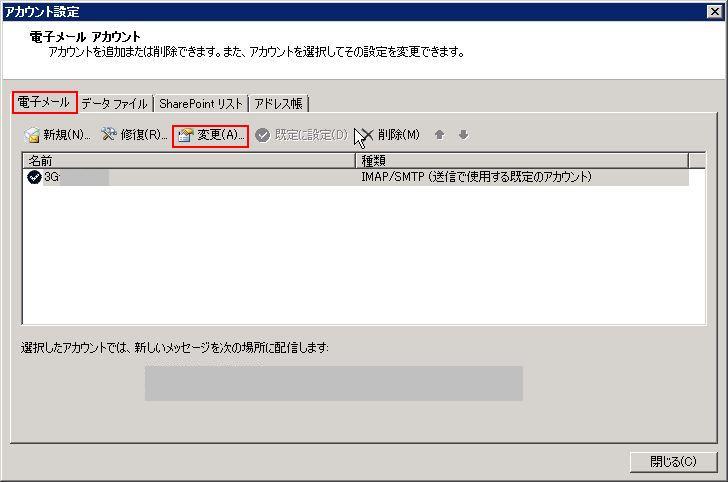Switch to the 電子メール tab
Screen dimensions: 728x482
(x=44, y=102)
